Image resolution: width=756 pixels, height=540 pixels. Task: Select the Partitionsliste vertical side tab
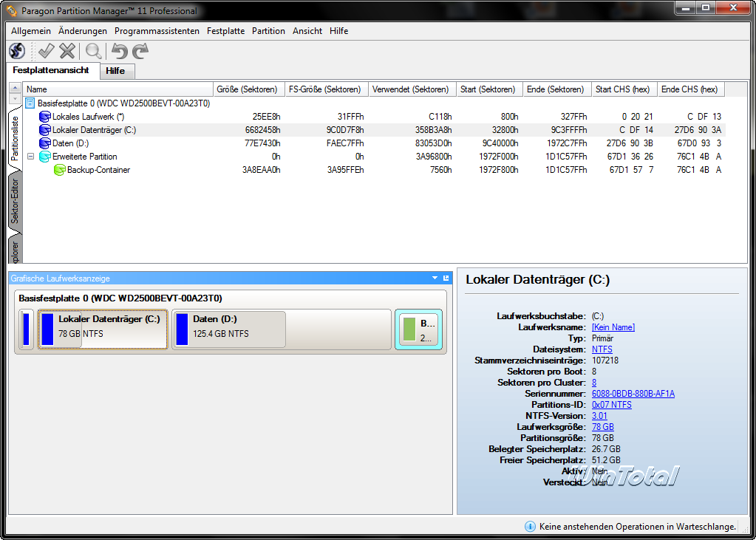coord(15,137)
